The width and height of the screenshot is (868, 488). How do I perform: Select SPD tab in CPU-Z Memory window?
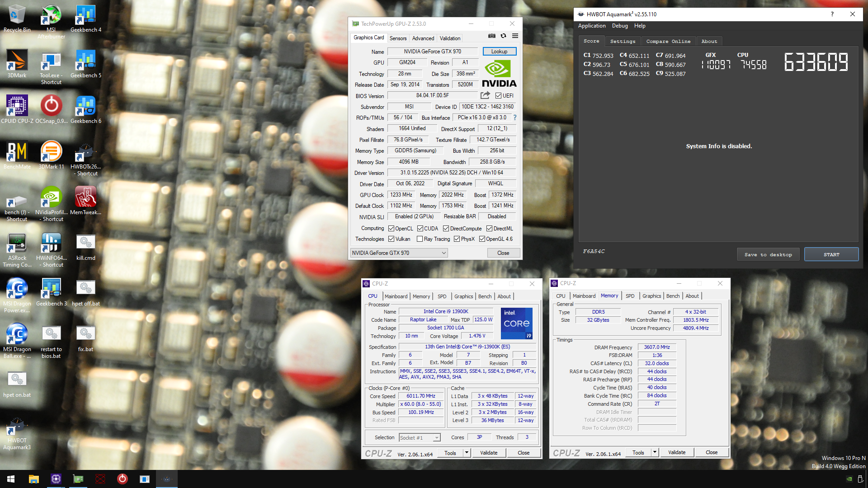[630, 296]
